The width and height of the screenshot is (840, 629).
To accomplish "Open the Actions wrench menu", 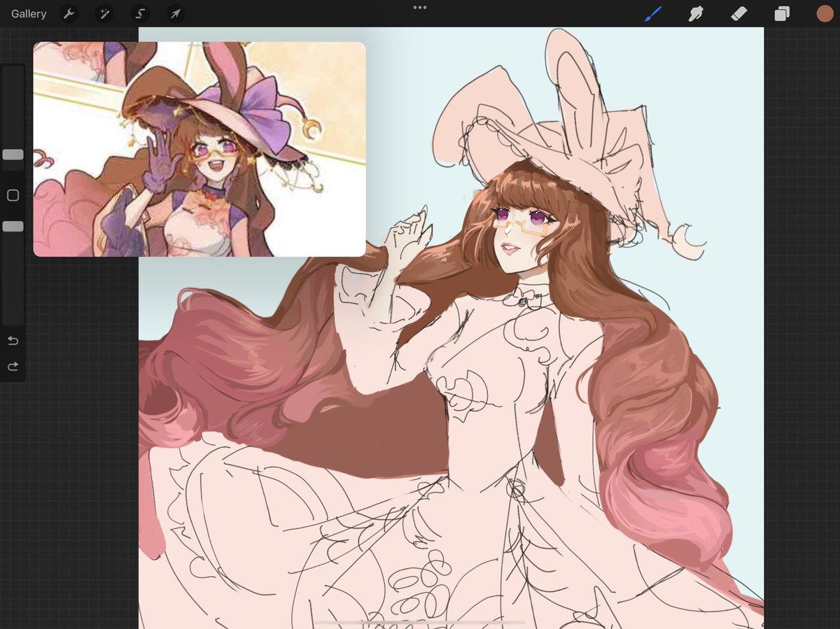I will (x=69, y=13).
